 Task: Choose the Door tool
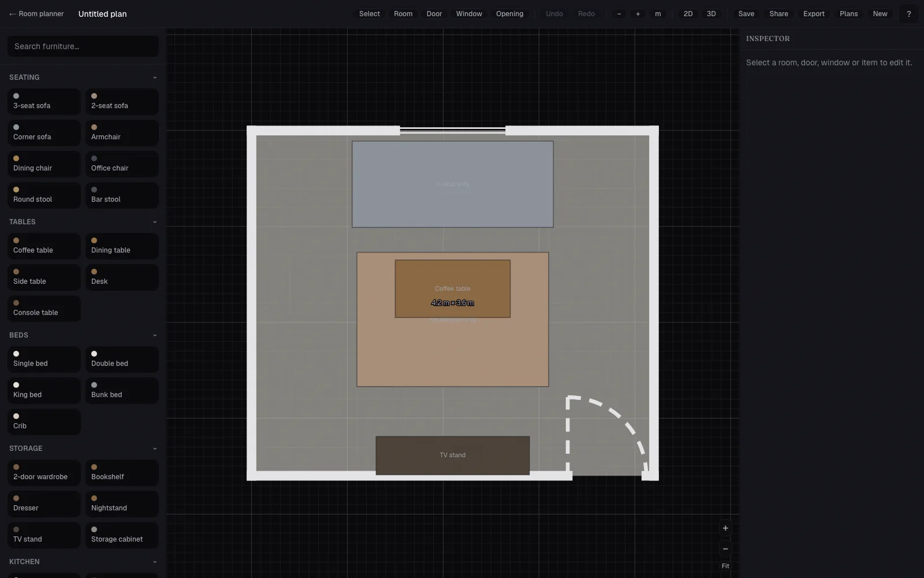tap(434, 14)
